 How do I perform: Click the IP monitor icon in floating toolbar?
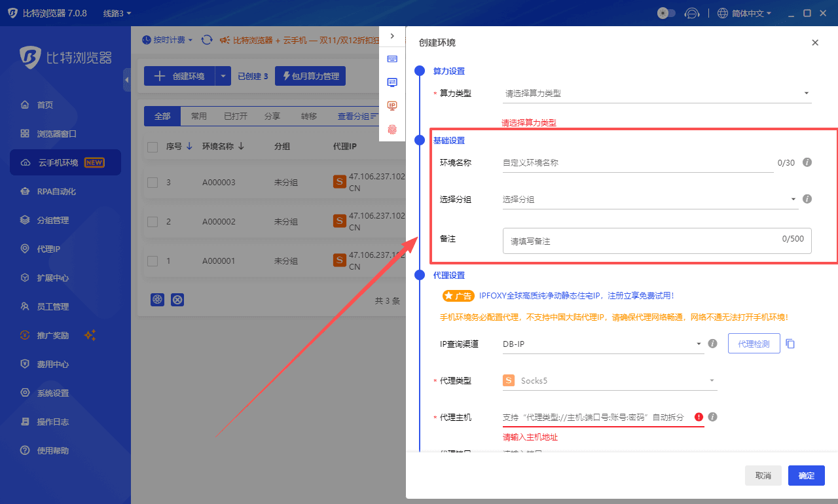[x=392, y=105]
